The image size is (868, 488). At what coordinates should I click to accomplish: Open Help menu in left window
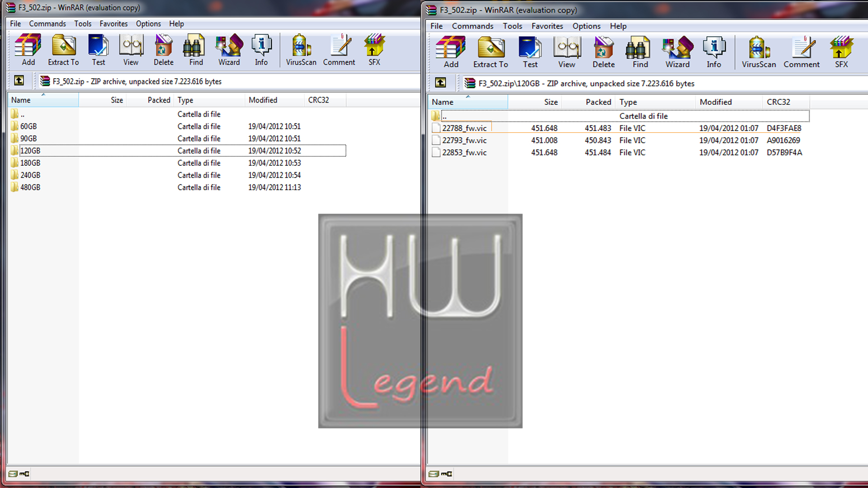(x=176, y=23)
